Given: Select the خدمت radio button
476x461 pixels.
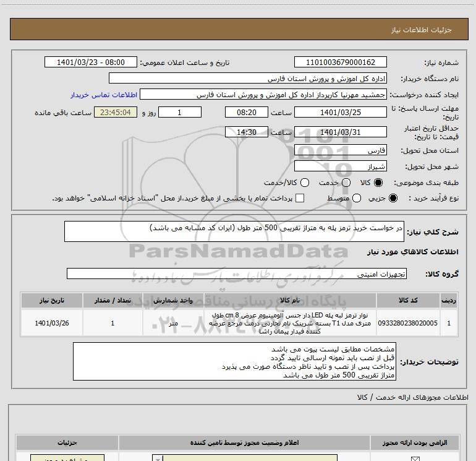Looking at the screenshot, I should pyautogui.click(x=346, y=183).
